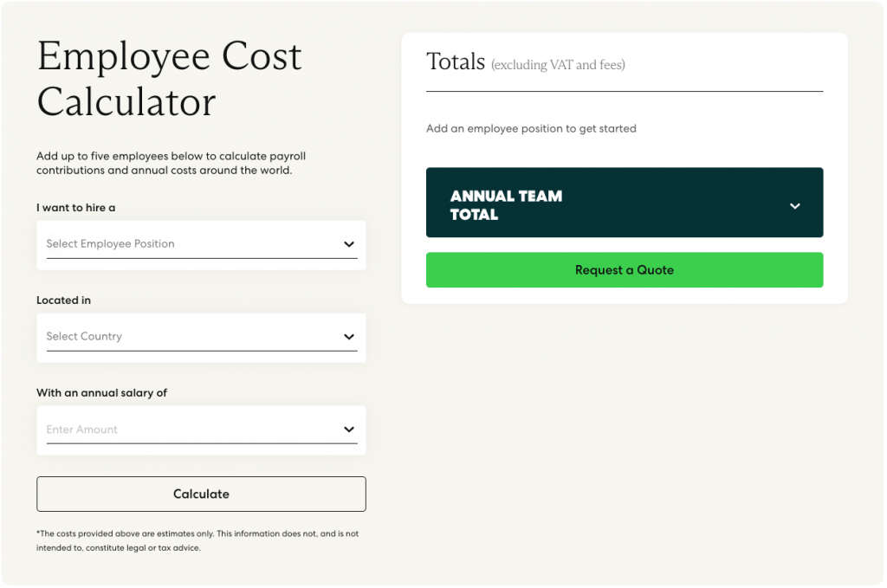Click the estimates-only disclaimer footnote

pos(197,540)
